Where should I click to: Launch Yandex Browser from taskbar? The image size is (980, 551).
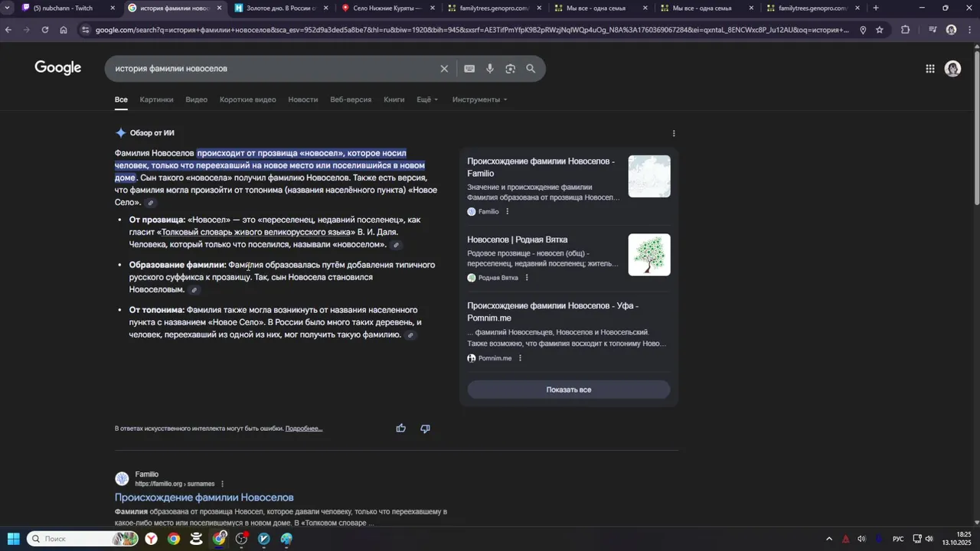coord(152,539)
